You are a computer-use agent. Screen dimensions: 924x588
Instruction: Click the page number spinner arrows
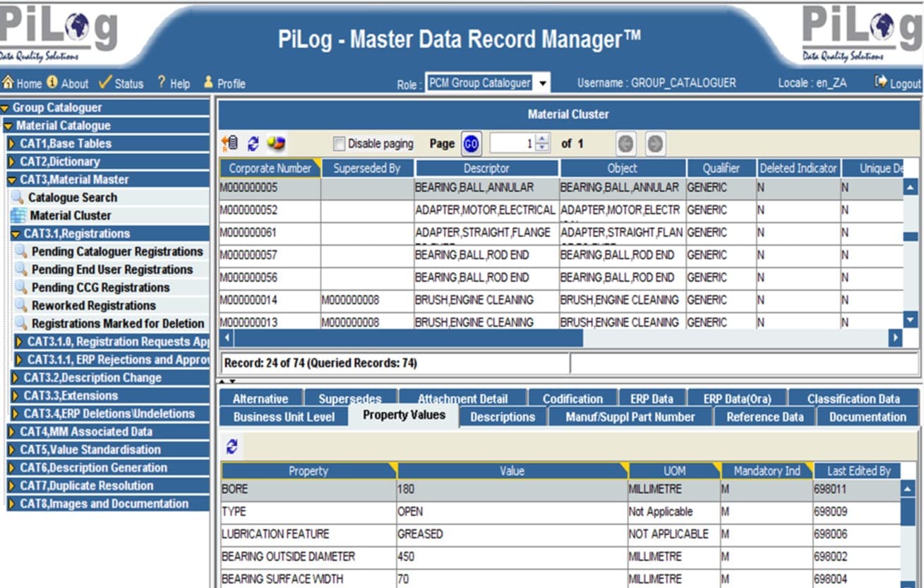(542, 144)
